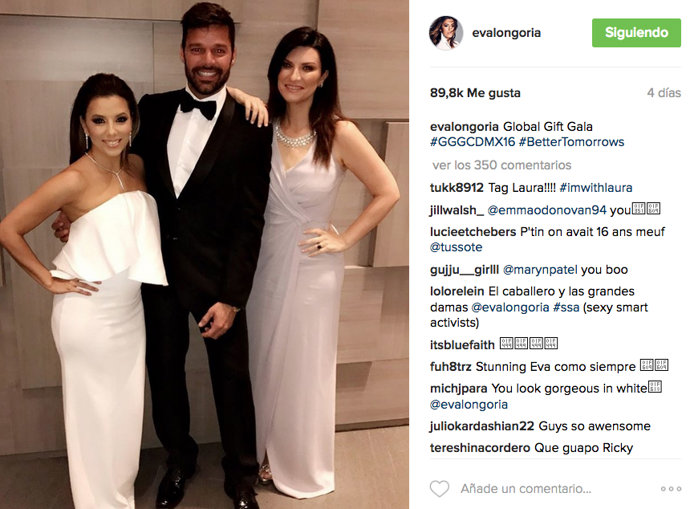Screen dimensions: 690x509
Task: Toggle the Siguiendo follow button
Action: coord(636,33)
